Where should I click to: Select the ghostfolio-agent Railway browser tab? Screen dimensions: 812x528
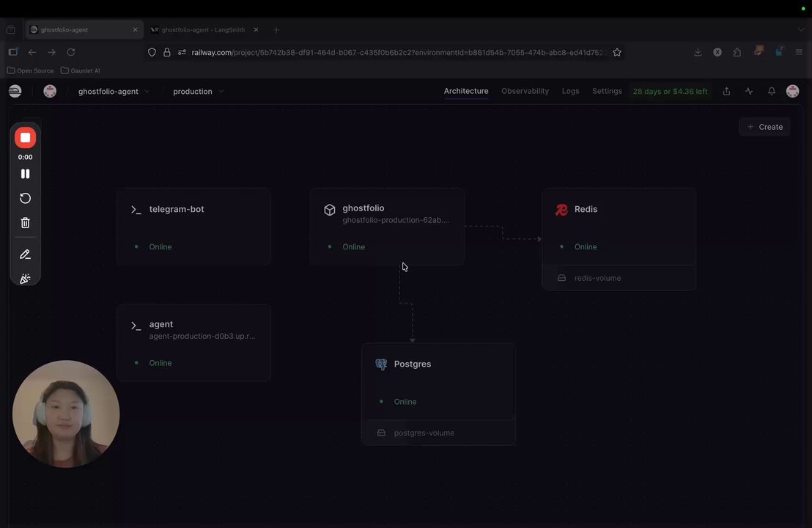click(x=84, y=29)
